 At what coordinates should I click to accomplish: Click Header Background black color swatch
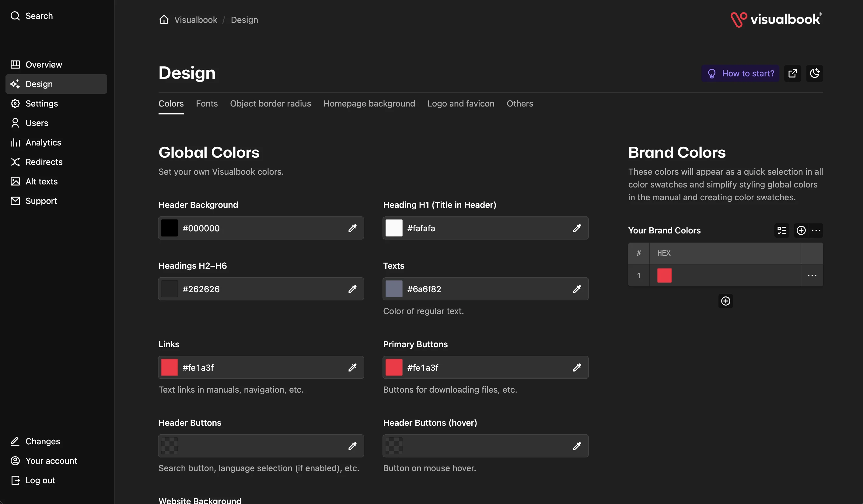[169, 228]
